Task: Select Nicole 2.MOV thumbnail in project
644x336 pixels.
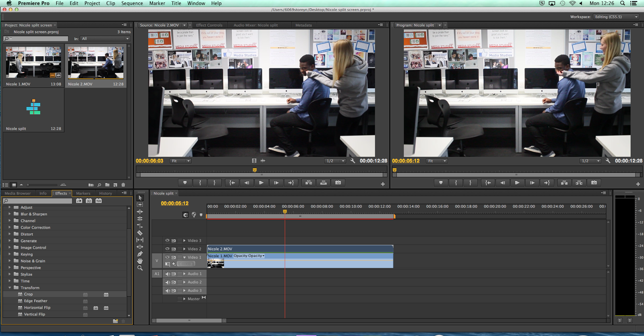Action: point(96,63)
